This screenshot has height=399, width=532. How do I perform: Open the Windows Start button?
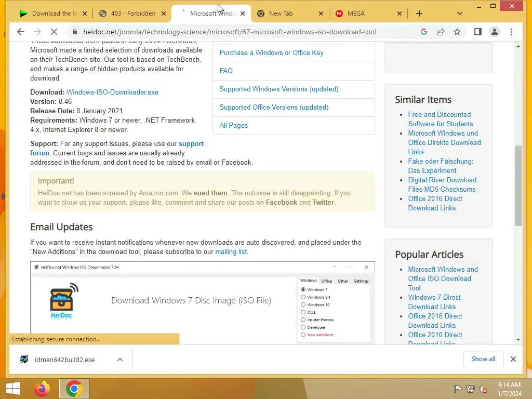(x=13, y=389)
